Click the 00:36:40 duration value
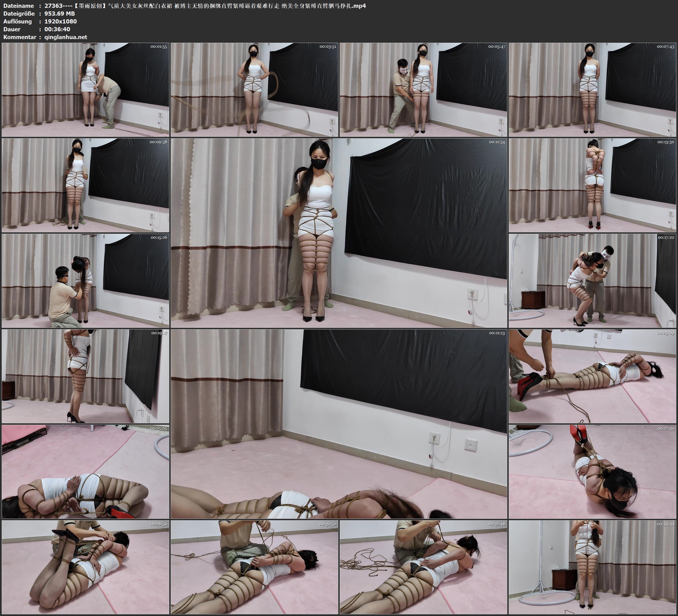678x616 pixels. (57, 29)
